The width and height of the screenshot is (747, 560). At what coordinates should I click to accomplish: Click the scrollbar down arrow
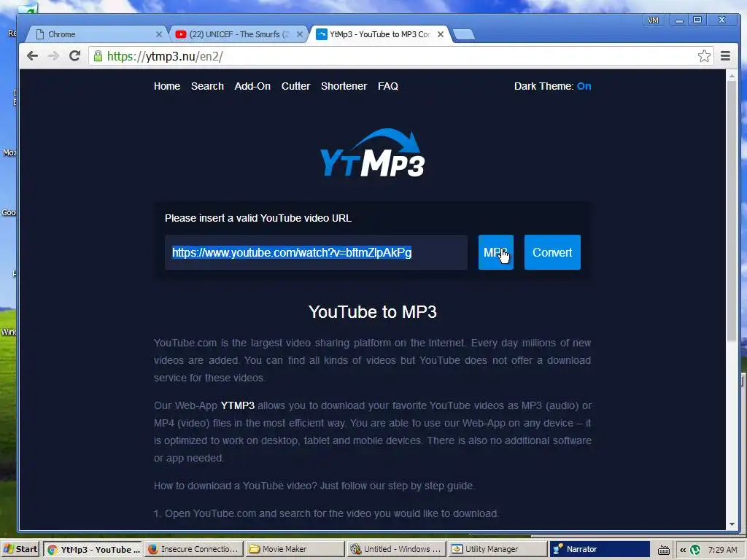tap(732, 524)
